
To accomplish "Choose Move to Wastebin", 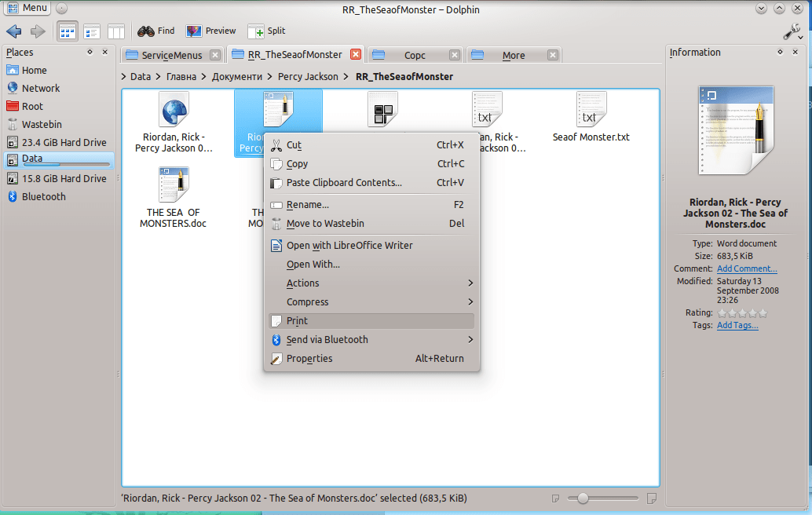I will pos(371,224).
